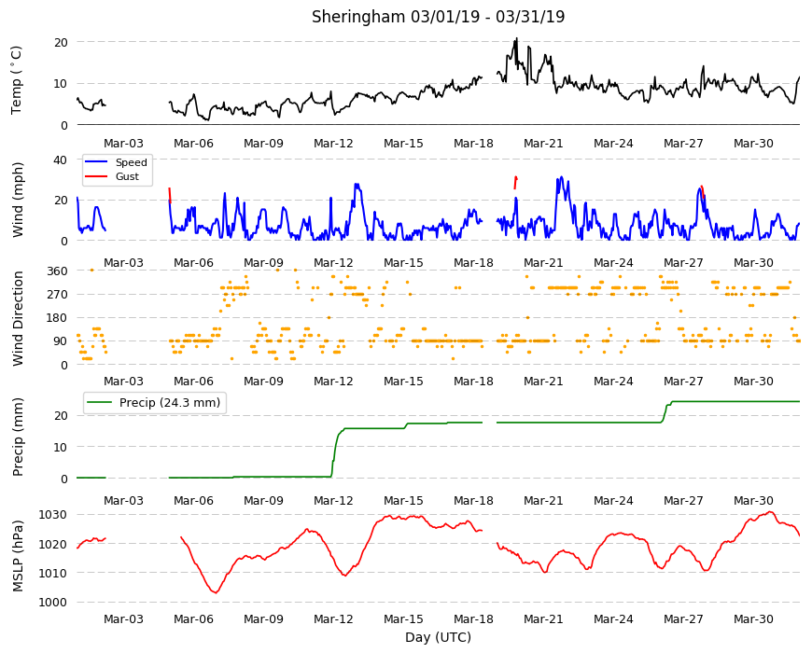Click the MSLP minimum near Mar-07
812x653 pixels.
(x=216, y=592)
